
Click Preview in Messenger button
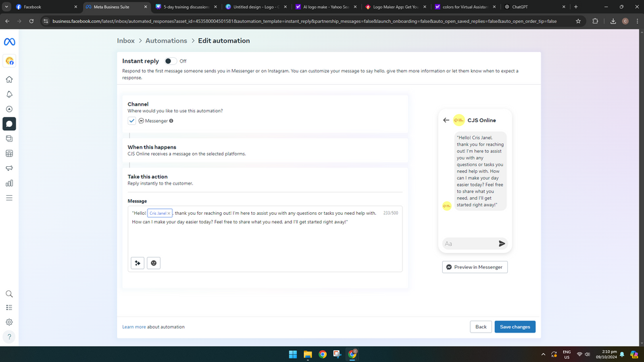tap(474, 267)
